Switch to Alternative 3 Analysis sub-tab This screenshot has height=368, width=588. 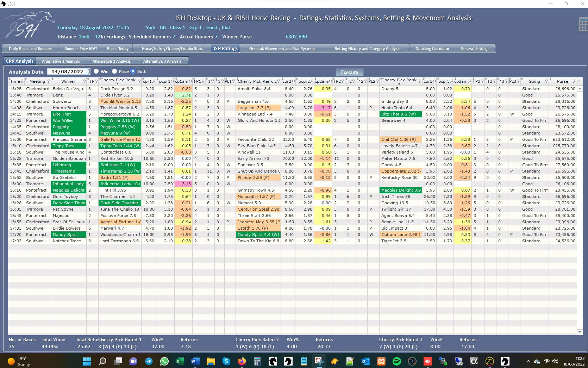click(162, 61)
